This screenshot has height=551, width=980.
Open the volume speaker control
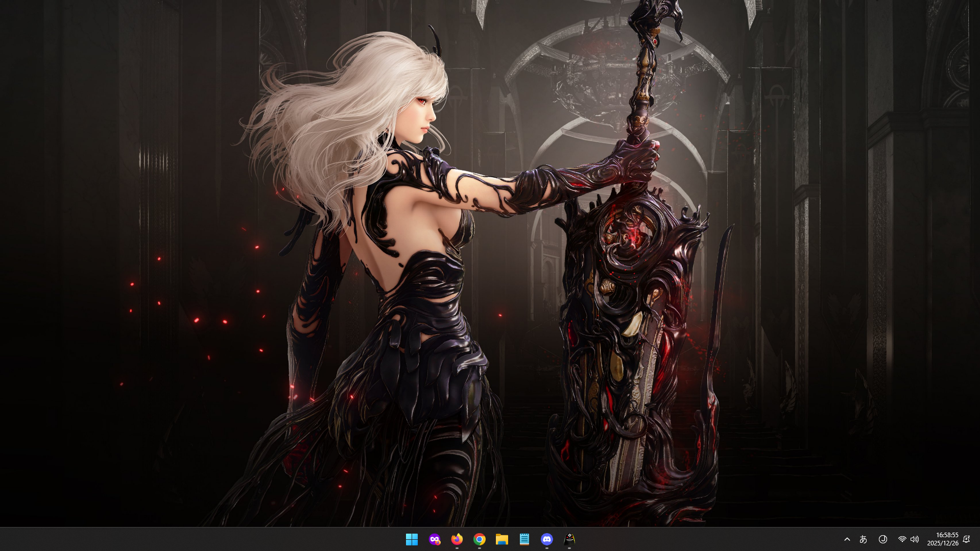pos(914,539)
